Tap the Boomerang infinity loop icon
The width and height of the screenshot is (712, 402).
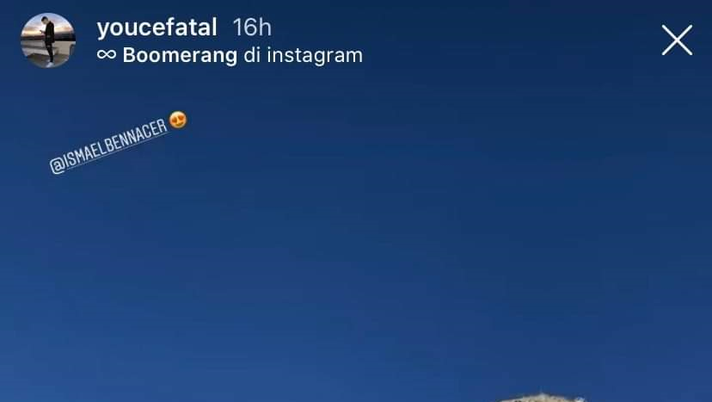(107, 55)
